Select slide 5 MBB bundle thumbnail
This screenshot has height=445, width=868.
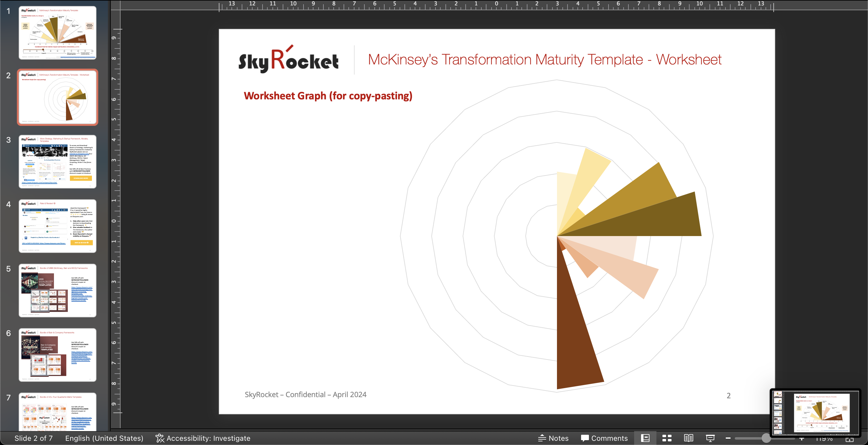(58, 290)
